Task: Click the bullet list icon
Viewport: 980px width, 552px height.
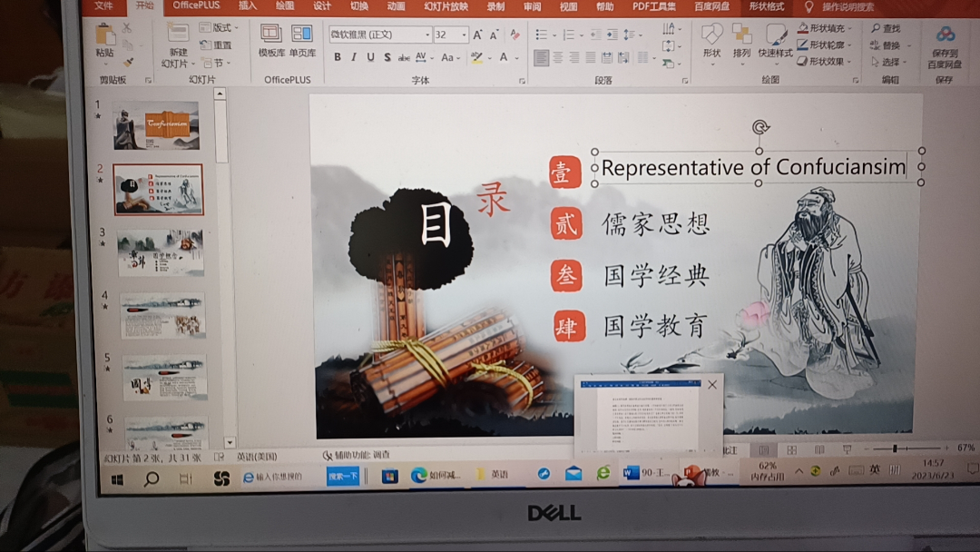Action: 542,34
